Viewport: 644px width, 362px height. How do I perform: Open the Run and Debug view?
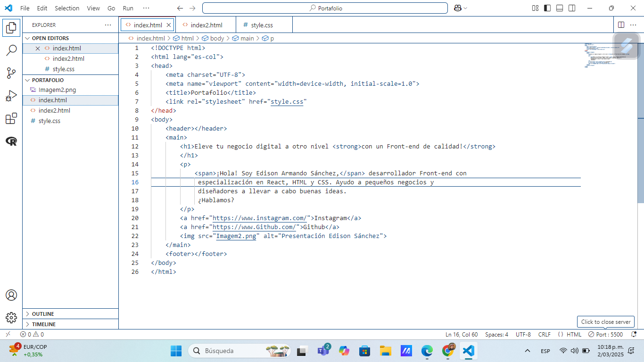(11, 96)
